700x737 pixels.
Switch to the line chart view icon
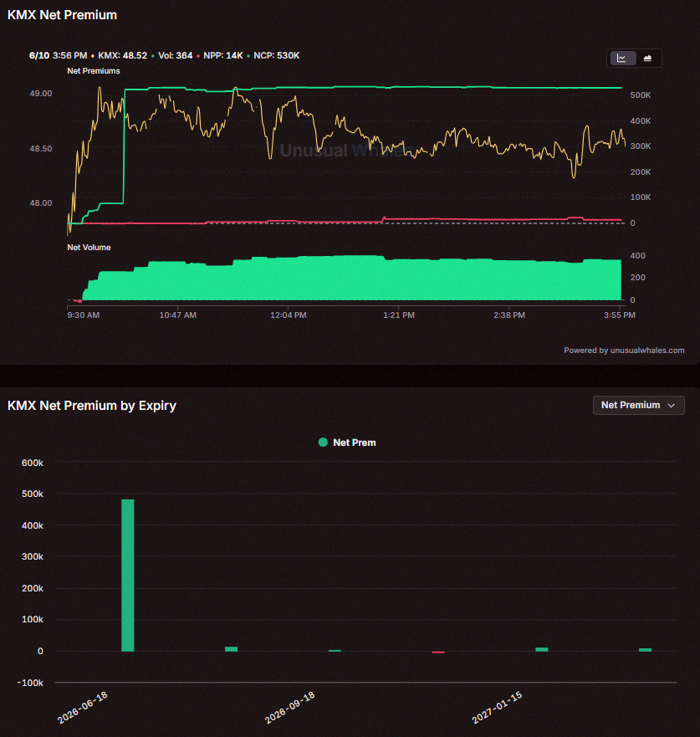point(621,59)
